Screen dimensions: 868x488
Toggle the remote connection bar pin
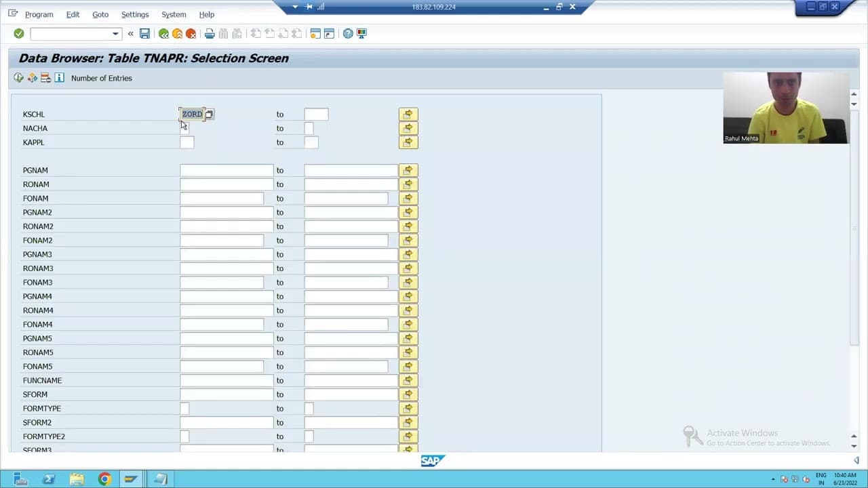point(309,7)
